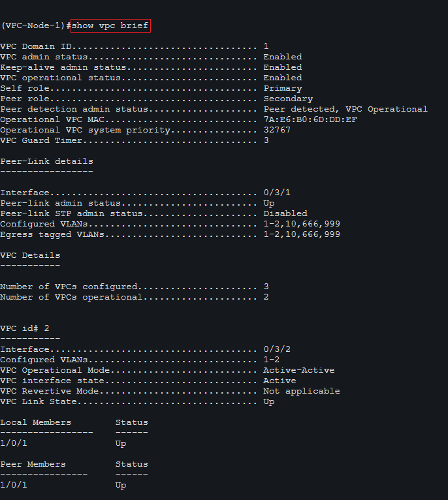Click the 'Peer Members' column header

(x=33, y=464)
